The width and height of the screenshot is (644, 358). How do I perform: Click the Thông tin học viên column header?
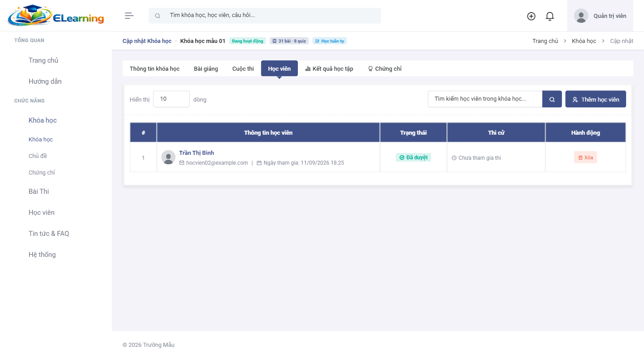click(x=268, y=132)
